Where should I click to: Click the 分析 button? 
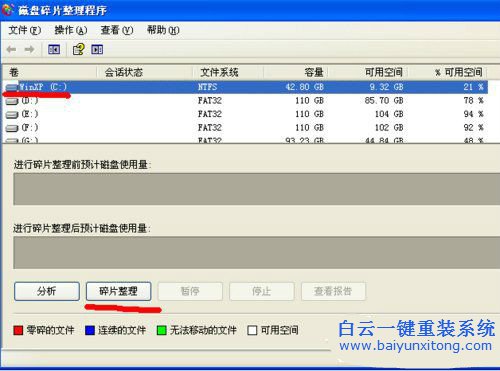pos(47,291)
